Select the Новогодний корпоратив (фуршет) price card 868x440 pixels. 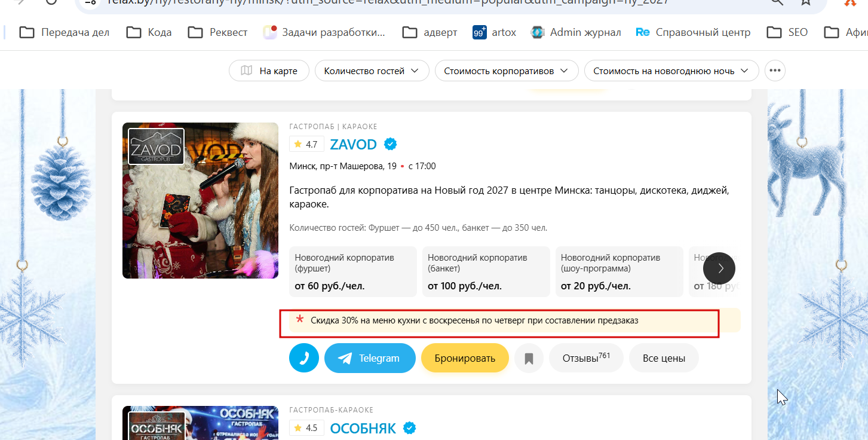coord(353,271)
